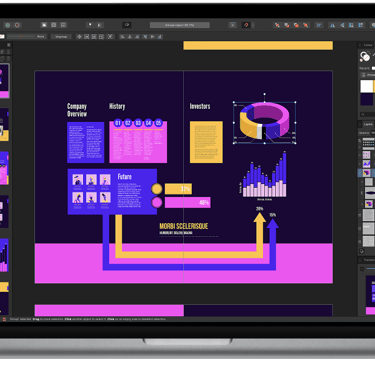Select the 48% pink bar
The height and width of the screenshot is (366, 375).
click(x=187, y=202)
